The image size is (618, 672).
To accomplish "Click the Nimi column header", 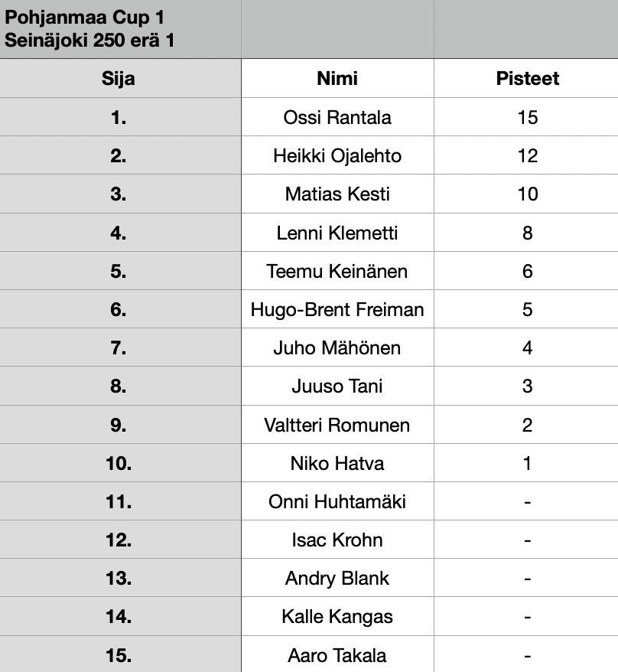I will point(337,78).
